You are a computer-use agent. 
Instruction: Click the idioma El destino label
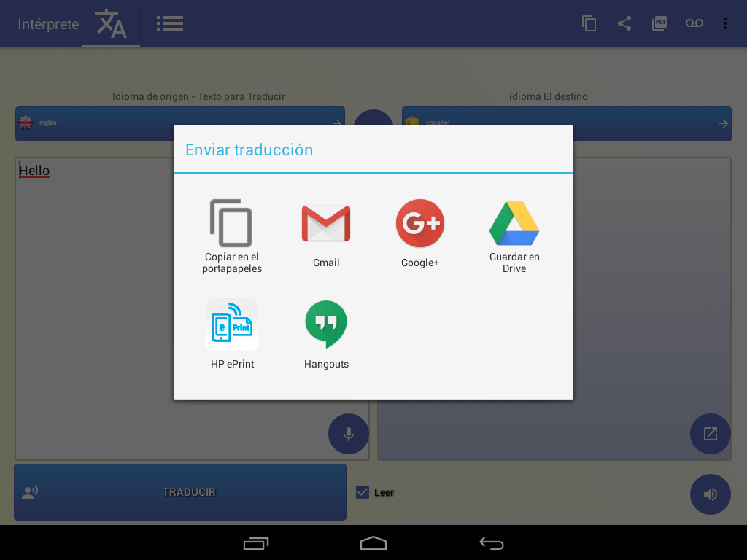(x=548, y=96)
